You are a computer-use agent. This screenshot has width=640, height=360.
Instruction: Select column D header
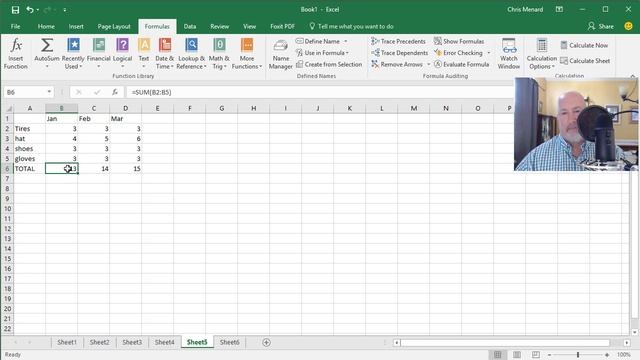click(x=125, y=108)
